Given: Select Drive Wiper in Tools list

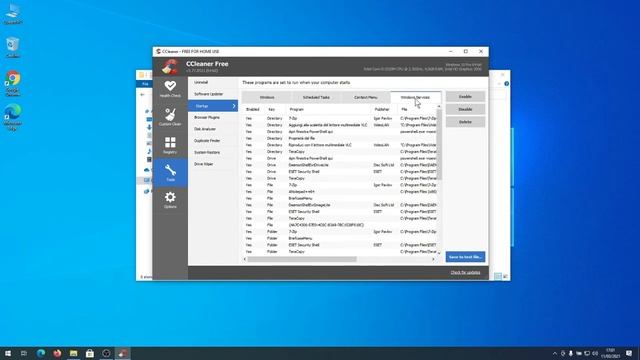Looking at the screenshot, I should pyautogui.click(x=213, y=164).
